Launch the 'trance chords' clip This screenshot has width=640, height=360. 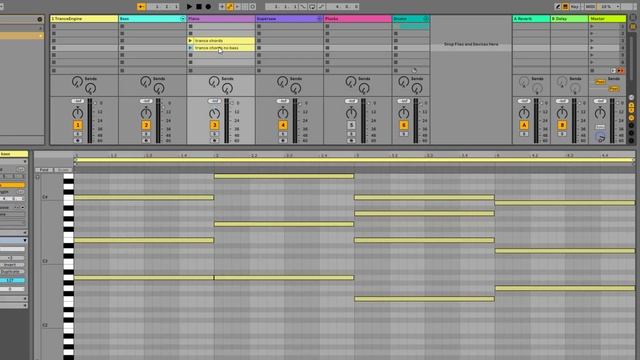pyautogui.click(x=190, y=41)
